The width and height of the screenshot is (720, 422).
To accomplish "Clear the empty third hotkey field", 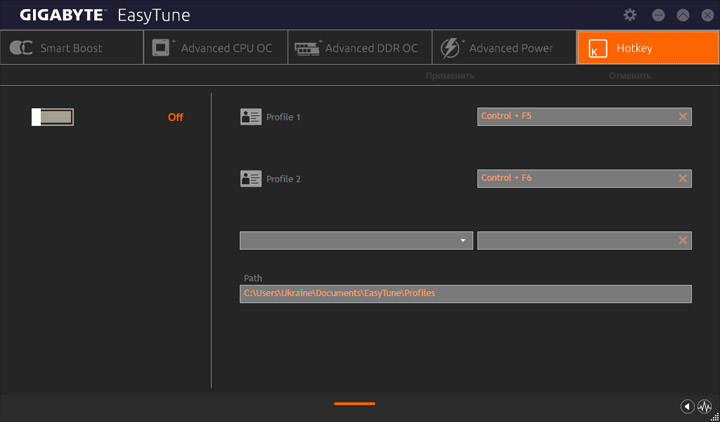I will [x=683, y=240].
